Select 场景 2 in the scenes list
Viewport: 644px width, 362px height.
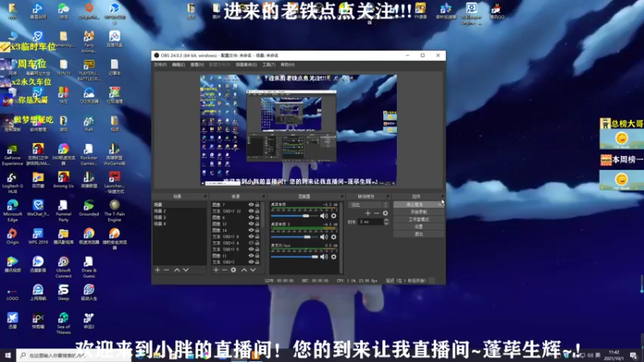click(x=180, y=211)
